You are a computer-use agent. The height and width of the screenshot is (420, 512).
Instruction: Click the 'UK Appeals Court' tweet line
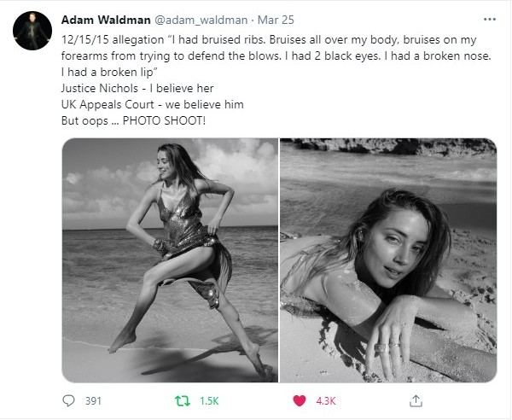pyautogui.click(x=153, y=104)
